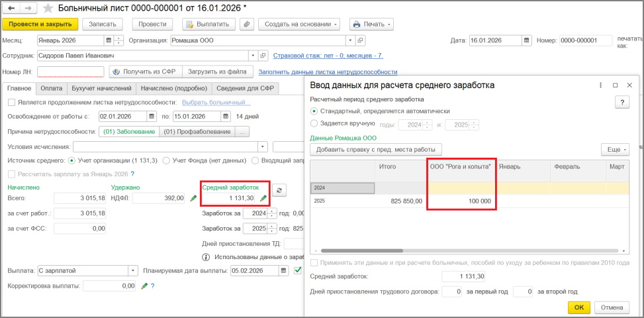Select manually specified calculation period
644x318 pixels.
pos(314,124)
